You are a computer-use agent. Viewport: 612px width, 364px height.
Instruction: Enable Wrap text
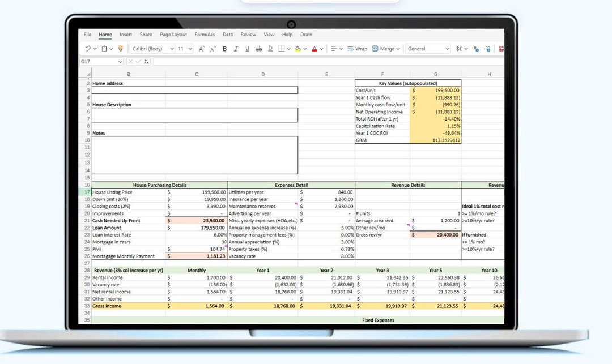pos(358,49)
